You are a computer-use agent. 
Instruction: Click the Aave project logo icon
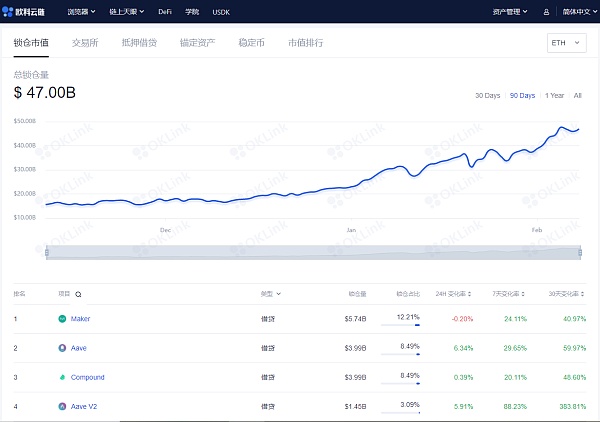tap(63, 348)
